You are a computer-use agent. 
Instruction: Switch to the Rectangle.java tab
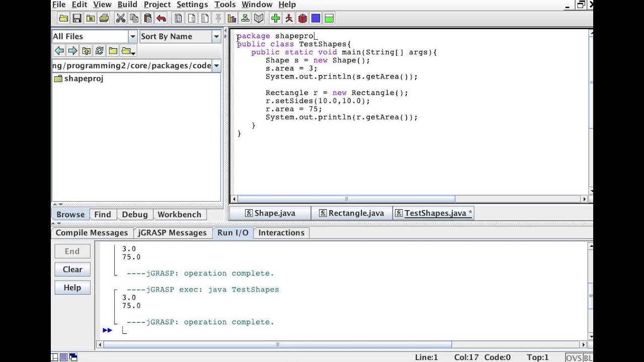351,213
